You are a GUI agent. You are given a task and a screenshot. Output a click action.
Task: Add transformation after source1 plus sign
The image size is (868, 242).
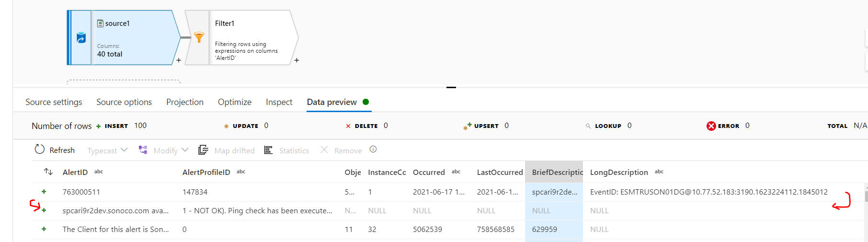(x=179, y=60)
